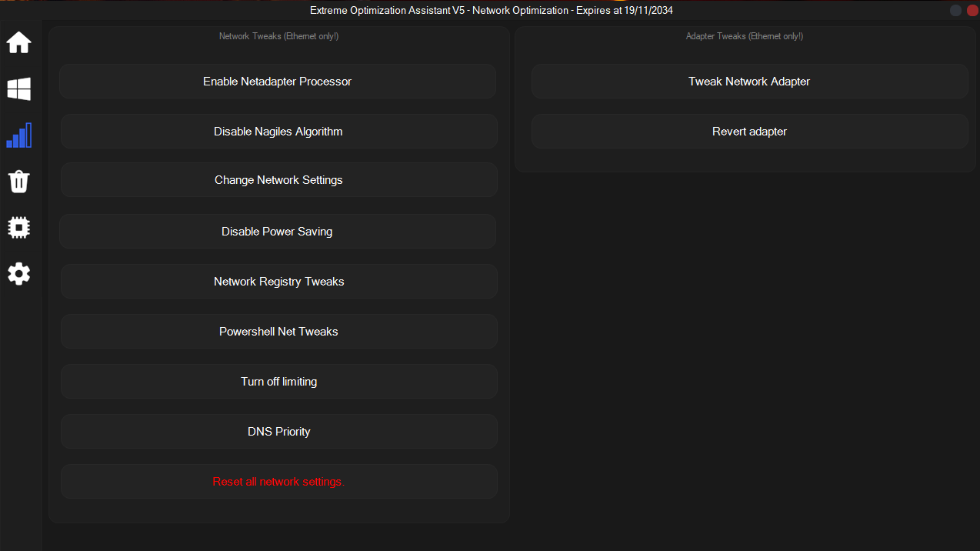The width and height of the screenshot is (980, 551).
Task: Select Change Network Settings
Action: pyautogui.click(x=278, y=180)
